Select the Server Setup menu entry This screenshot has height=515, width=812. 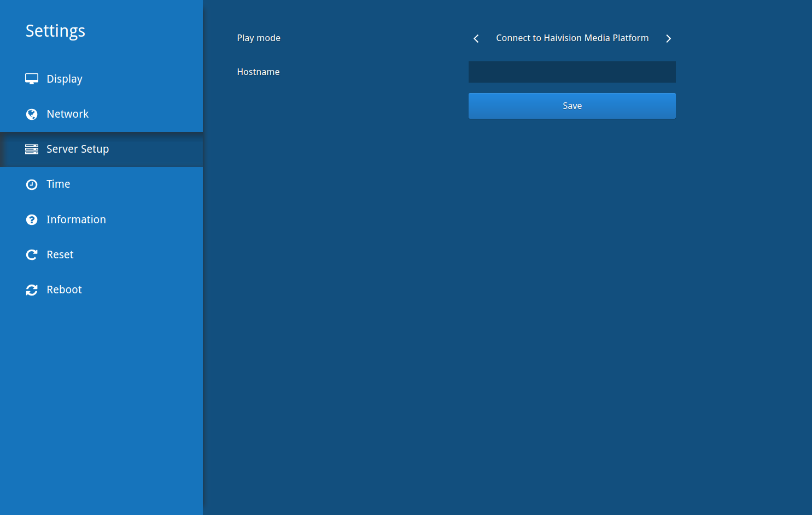[78, 149]
